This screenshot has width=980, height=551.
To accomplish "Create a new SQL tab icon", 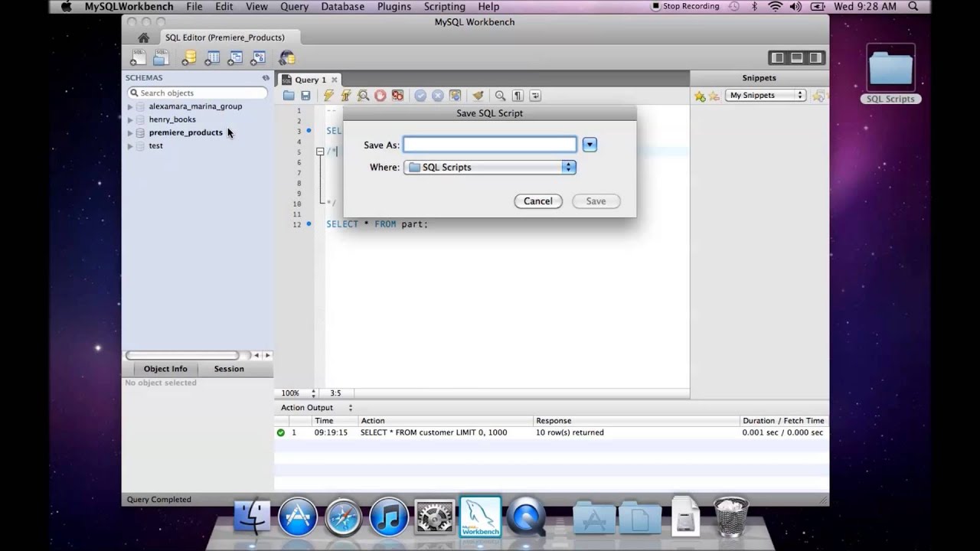I will click(x=138, y=57).
